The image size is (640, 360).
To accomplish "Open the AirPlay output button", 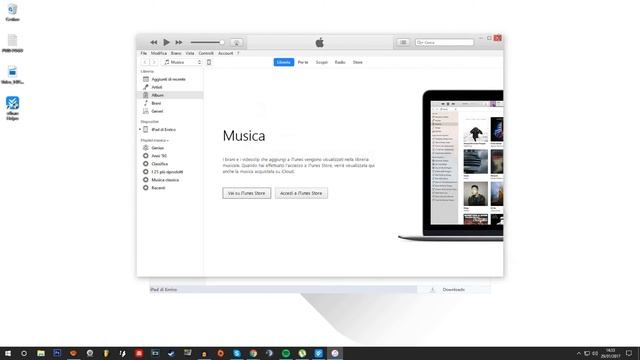I will [x=236, y=42].
